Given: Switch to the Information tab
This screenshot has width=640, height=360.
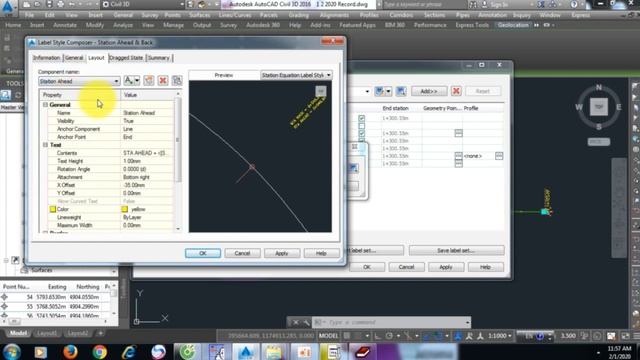Looking at the screenshot, I should coord(47,58).
